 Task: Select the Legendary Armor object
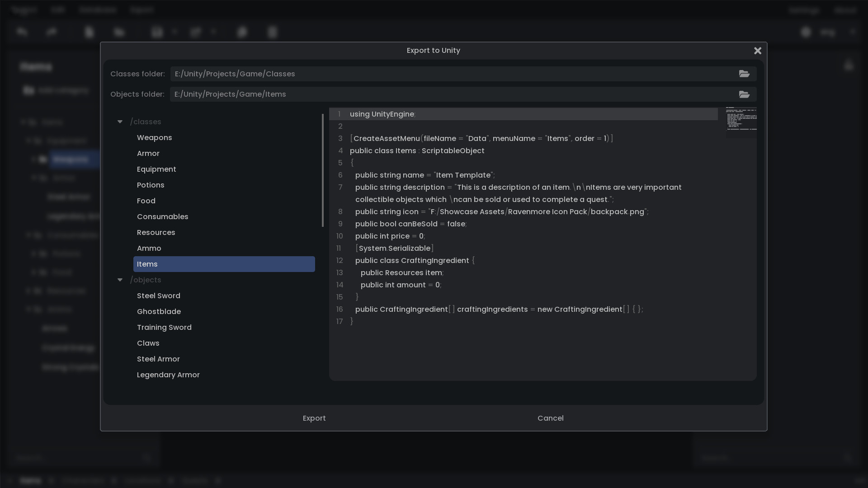pyautogui.click(x=168, y=375)
